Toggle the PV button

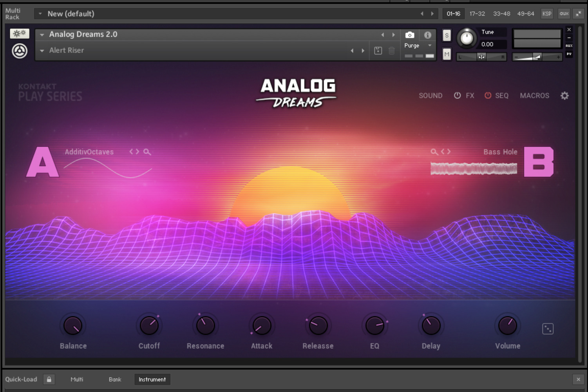point(569,54)
